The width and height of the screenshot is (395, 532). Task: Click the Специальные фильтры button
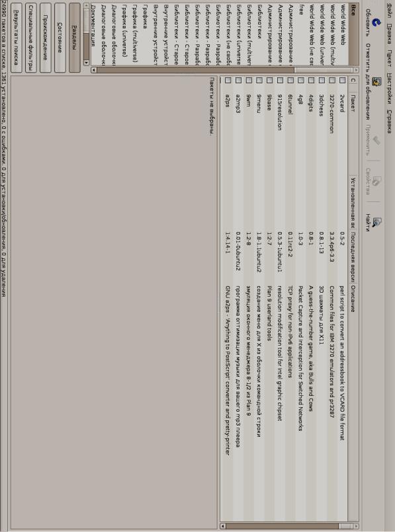point(30,38)
